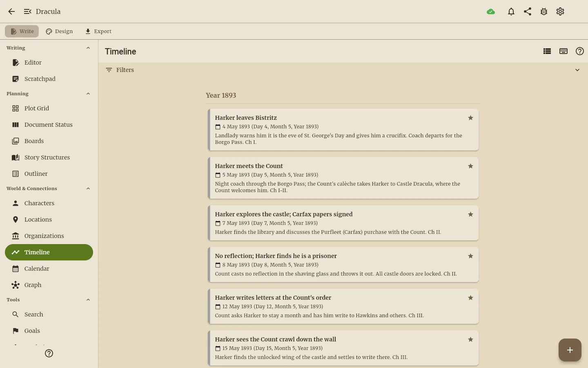Open Document Status

49,125
